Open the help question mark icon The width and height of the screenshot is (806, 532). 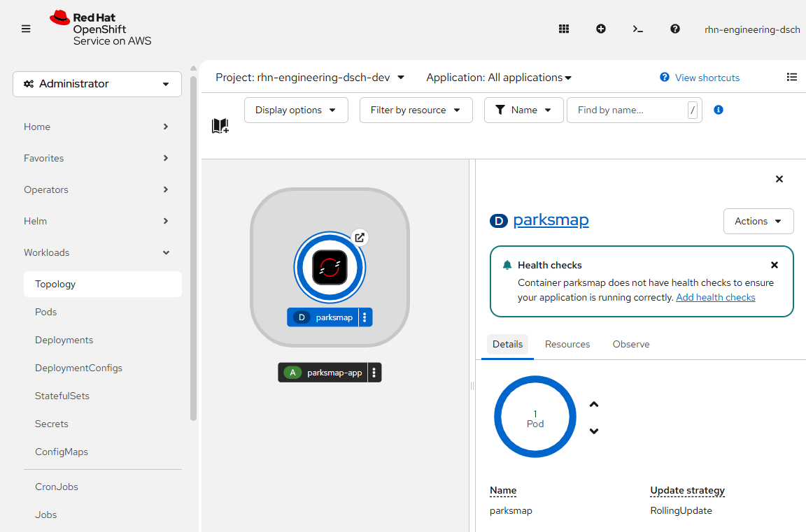(675, 29)
